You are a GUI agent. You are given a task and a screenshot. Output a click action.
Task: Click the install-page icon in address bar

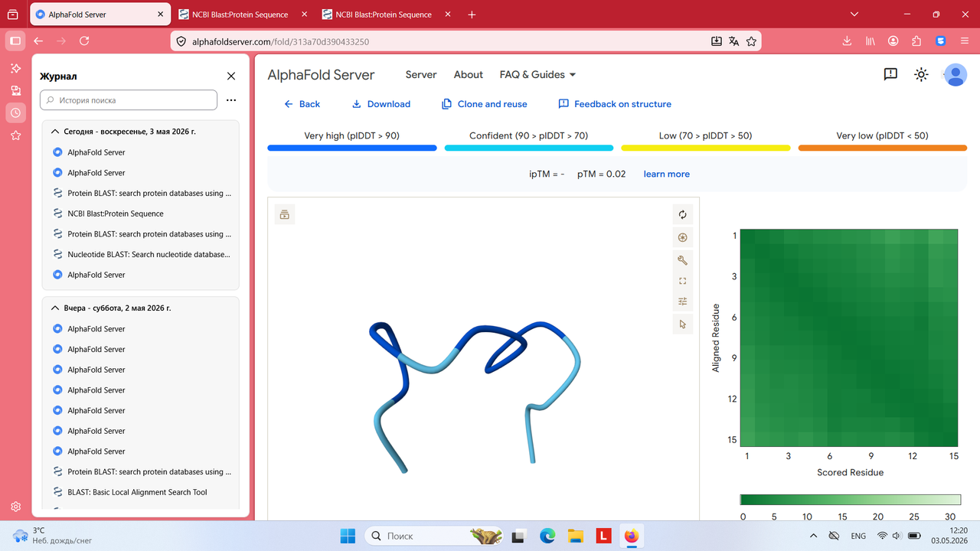pos(716,41)
